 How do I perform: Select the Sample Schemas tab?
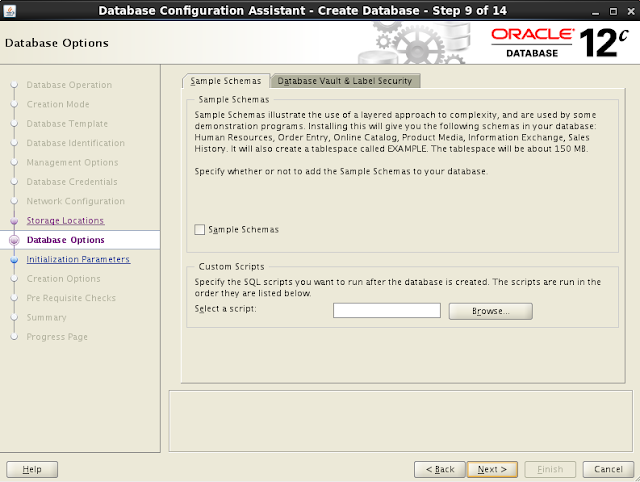226,81
